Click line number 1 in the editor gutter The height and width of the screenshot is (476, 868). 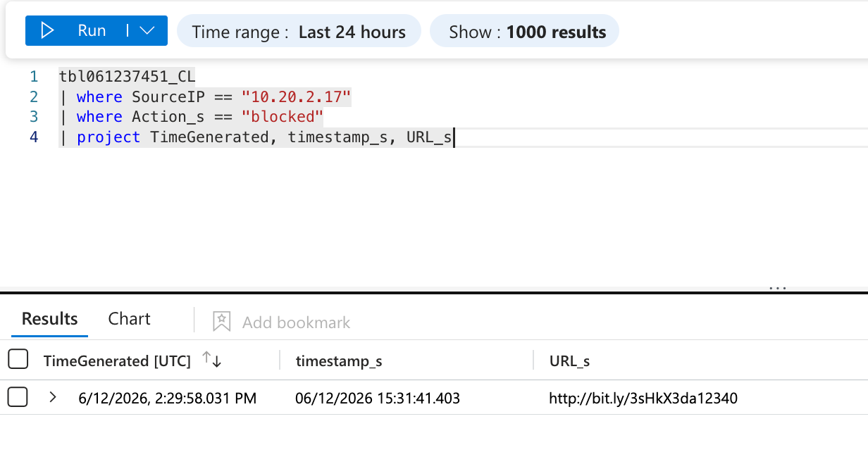point(34,75)
